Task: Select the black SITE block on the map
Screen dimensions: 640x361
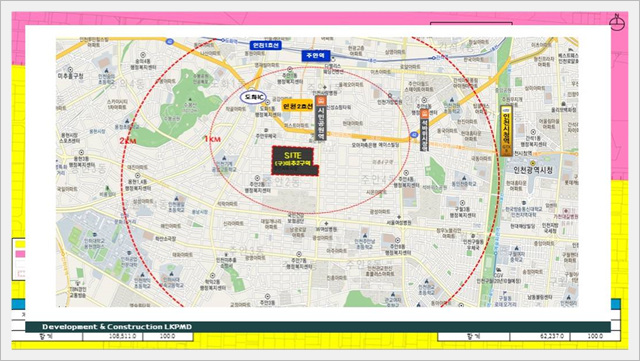Action: pos(295,161)
